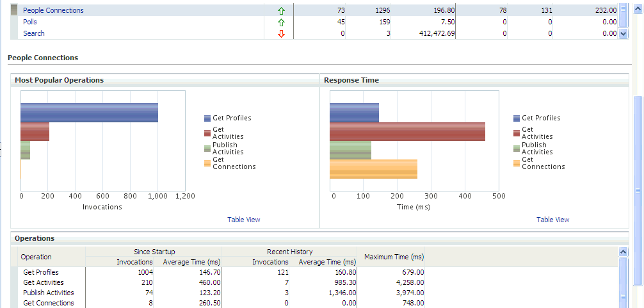The height and width of the screenshot is (308, 644).
Task: Click red down status arrow for Search
Action: pyautogui.click(x=281, y=34)
